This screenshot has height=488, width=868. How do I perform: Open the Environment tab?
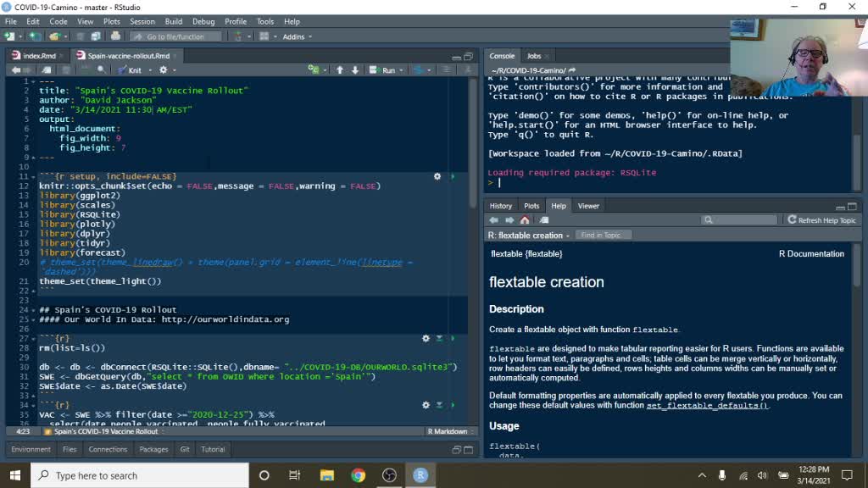pos(31,449)
